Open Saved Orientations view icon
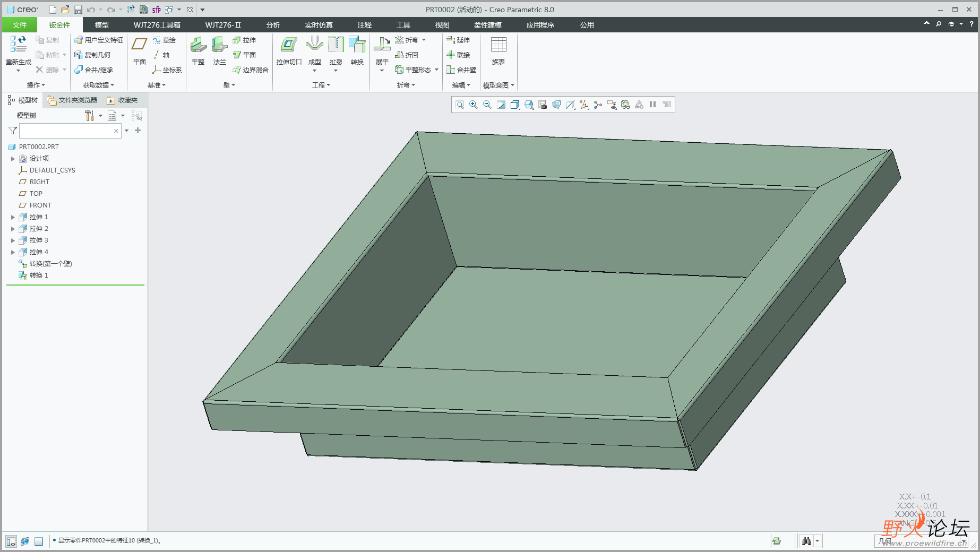Viewport: 980px width, 552px height. tap(529, 105)
